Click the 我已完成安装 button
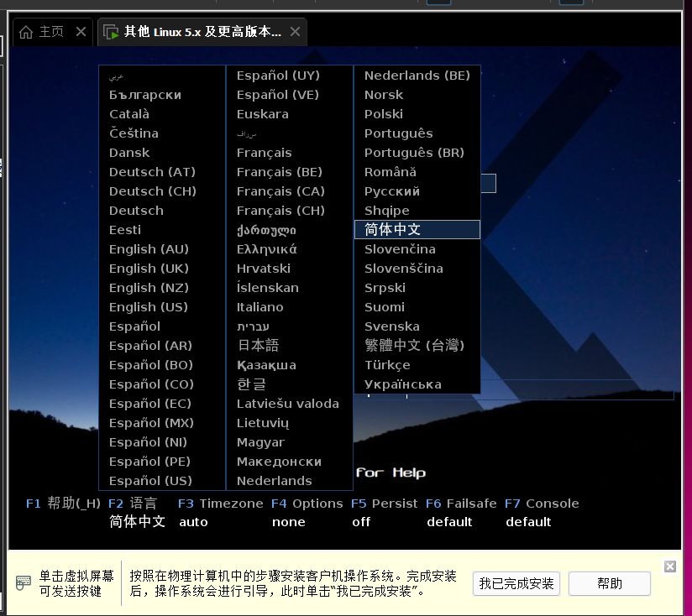 516,583
